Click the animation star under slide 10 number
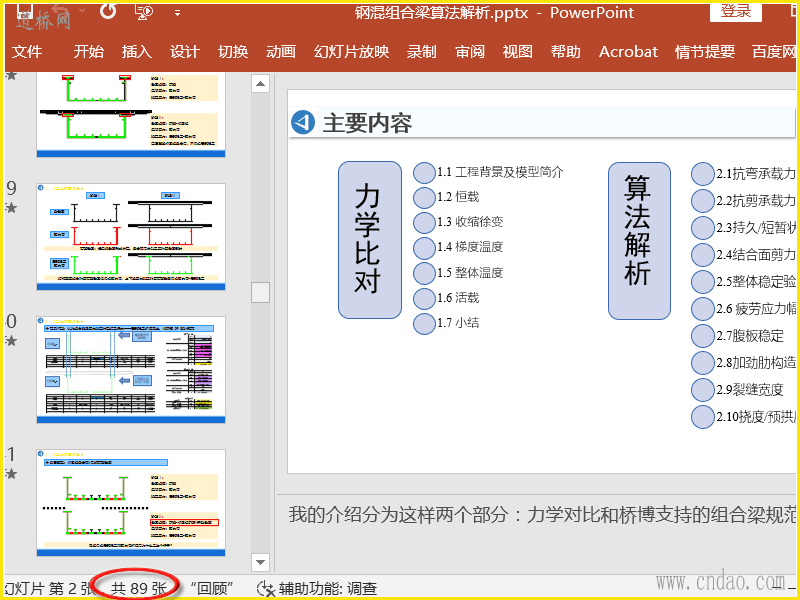 [11, 341]
